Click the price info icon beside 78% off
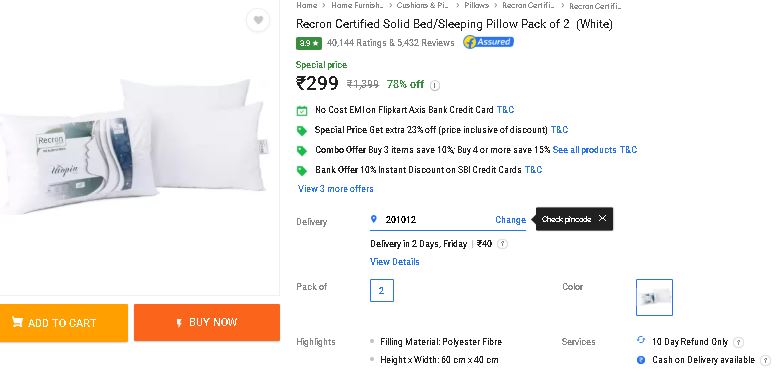782x373 pixels. pyautogui.click(x=435, y=85)
